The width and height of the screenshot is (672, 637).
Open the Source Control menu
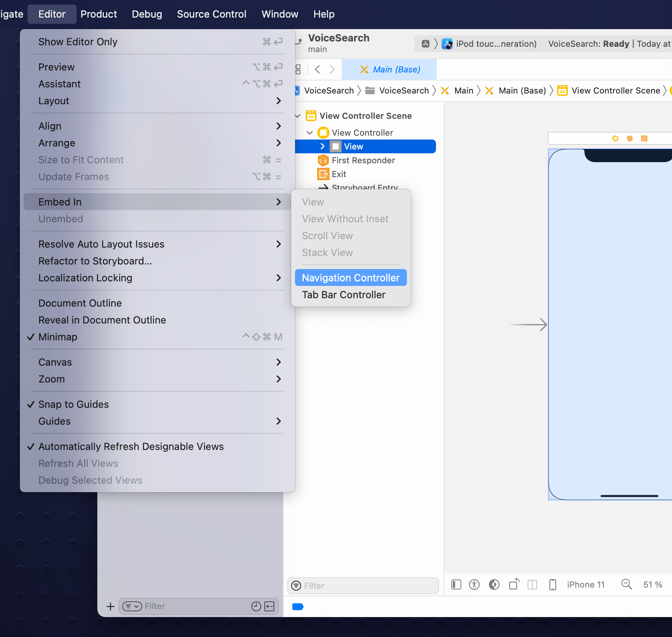point(211,14)
